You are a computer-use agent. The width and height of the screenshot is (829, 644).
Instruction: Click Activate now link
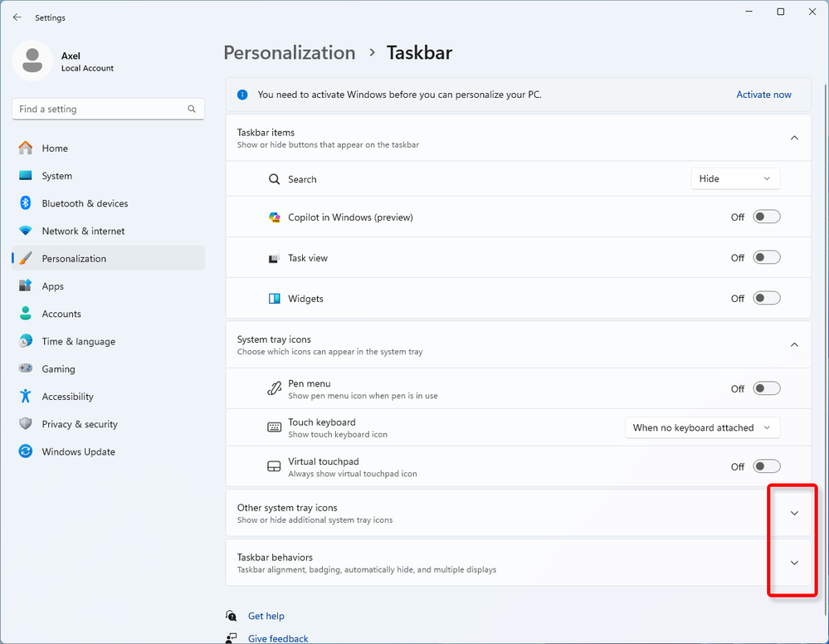[x=763, y=95]
